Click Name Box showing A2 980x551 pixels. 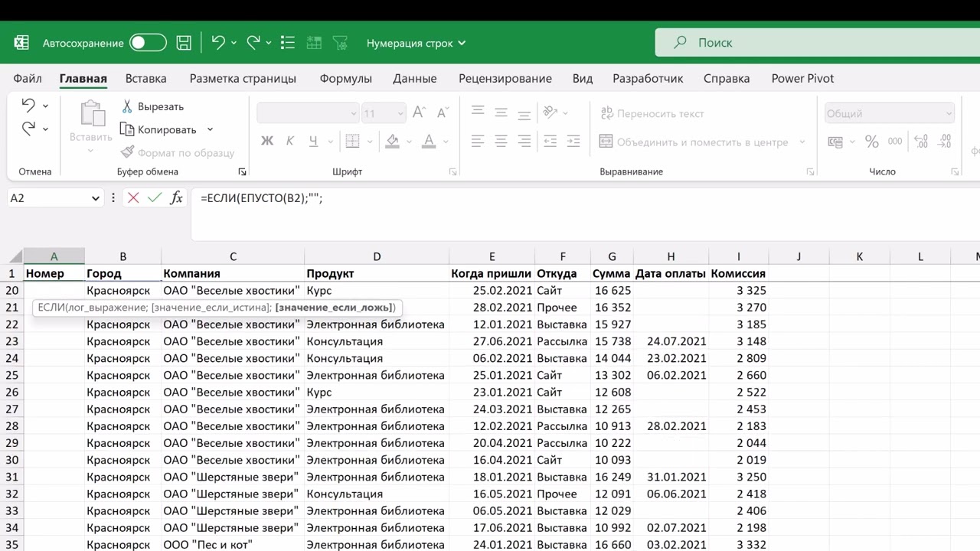[54, 198]
